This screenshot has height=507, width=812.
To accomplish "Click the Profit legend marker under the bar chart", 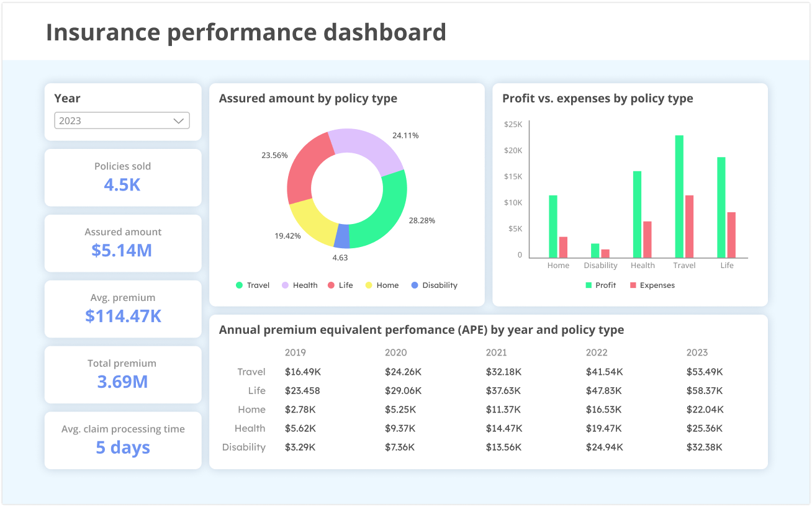I will (587, 285).
